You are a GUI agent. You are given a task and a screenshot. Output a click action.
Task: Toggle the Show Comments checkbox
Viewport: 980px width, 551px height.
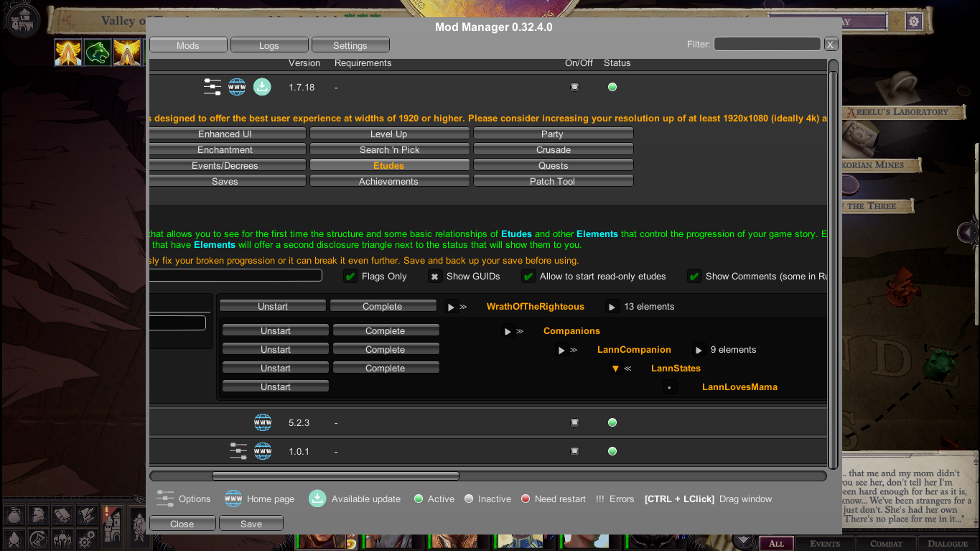(x=694, y=276)
